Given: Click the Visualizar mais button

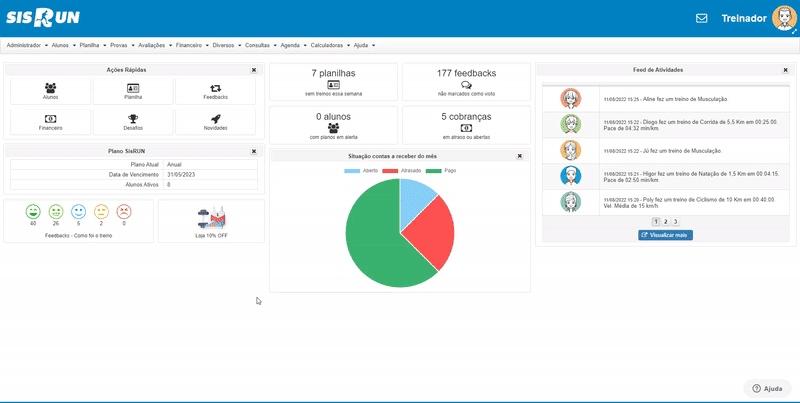Looking at the screenshot, I should (665, 235).
